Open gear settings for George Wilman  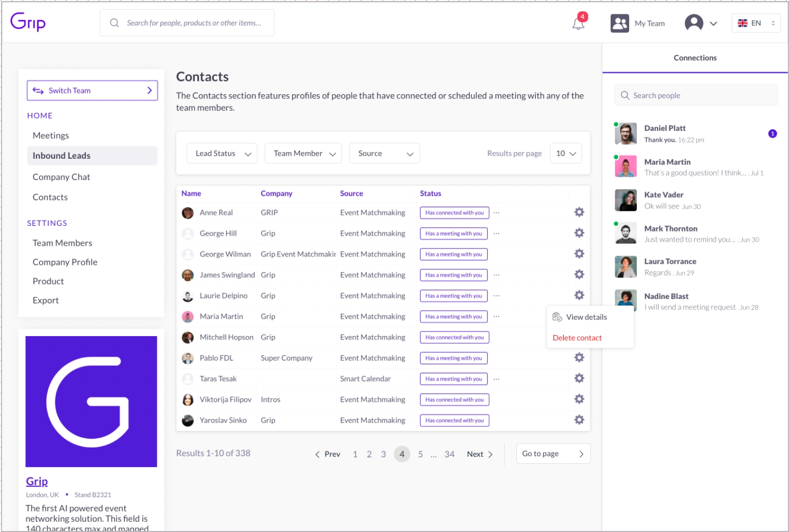(x=579, y=254)
